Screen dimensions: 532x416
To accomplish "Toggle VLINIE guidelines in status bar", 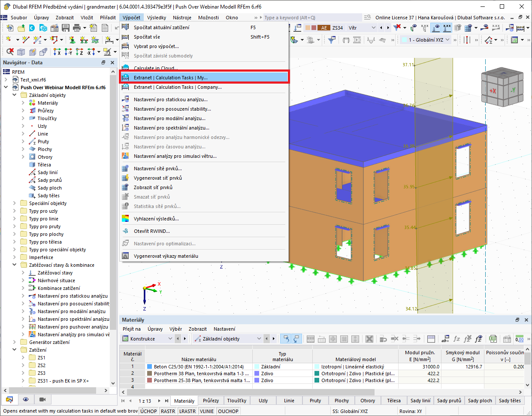I will 207,411.
